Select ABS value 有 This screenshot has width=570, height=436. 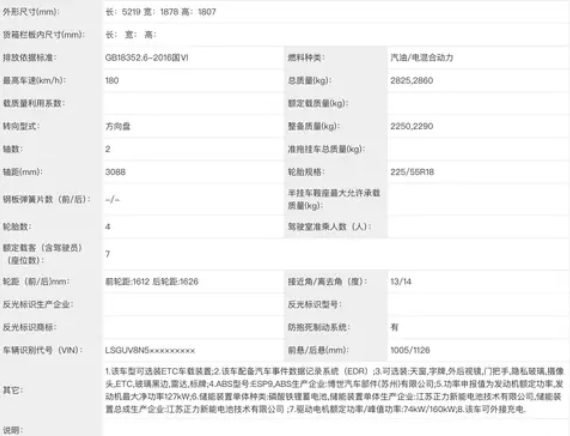point(394,327)
